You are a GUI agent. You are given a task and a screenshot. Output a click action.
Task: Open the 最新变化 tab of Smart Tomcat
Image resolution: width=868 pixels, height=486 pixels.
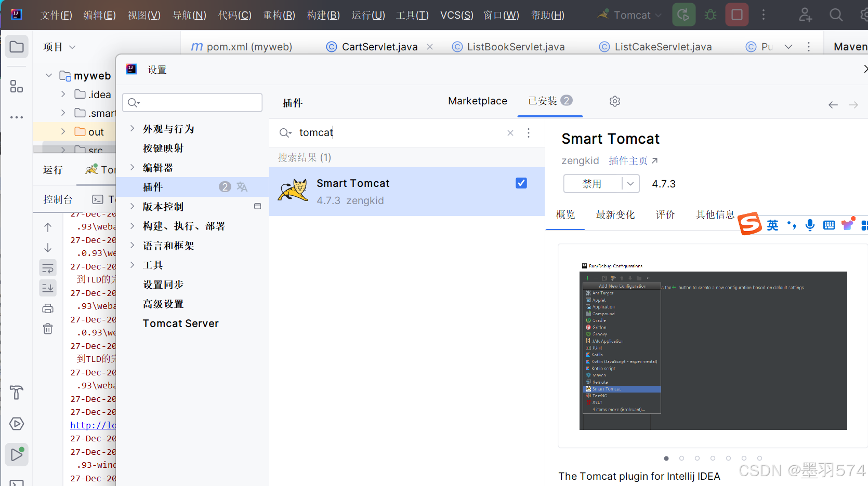click(x=615, y=214)
